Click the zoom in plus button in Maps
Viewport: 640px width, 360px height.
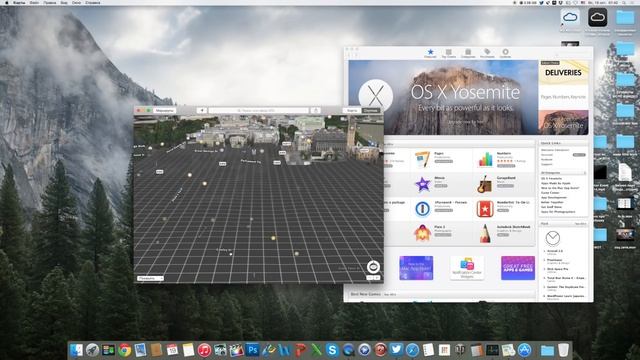coord(377,278)
